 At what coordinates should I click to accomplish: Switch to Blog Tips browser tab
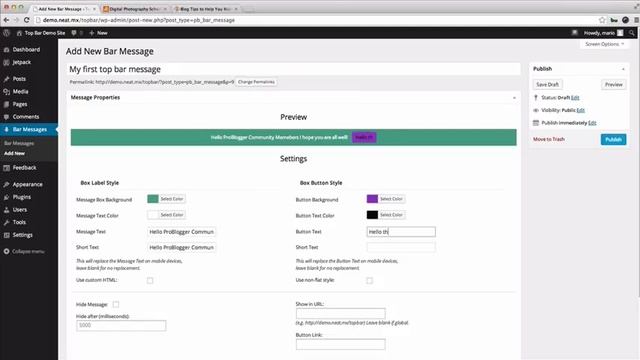205,9
